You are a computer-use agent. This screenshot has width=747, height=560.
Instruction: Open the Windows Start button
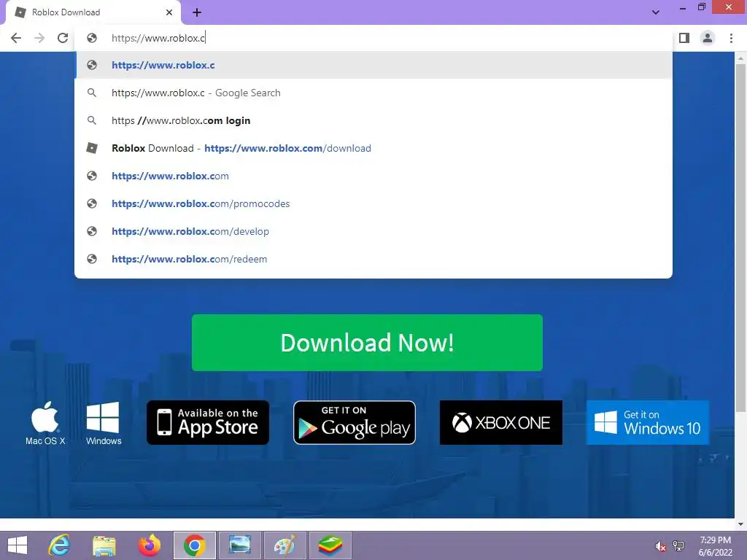(18, 545)
